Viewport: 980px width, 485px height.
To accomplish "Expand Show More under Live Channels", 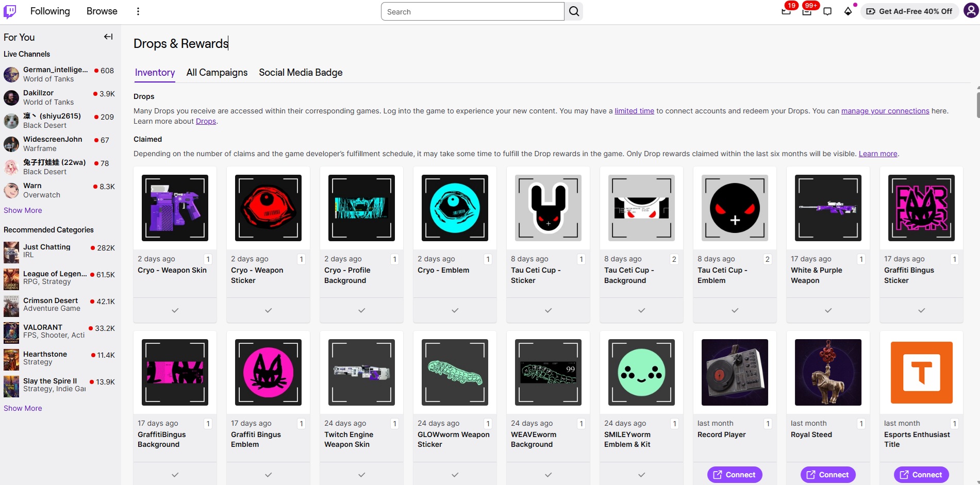I will pyautogui.click(x=23, y=210).
